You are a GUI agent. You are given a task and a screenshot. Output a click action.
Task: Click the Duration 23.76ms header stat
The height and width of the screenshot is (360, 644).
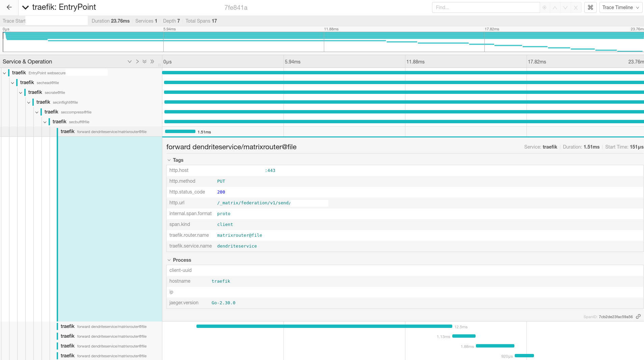[x=111, y=21]
